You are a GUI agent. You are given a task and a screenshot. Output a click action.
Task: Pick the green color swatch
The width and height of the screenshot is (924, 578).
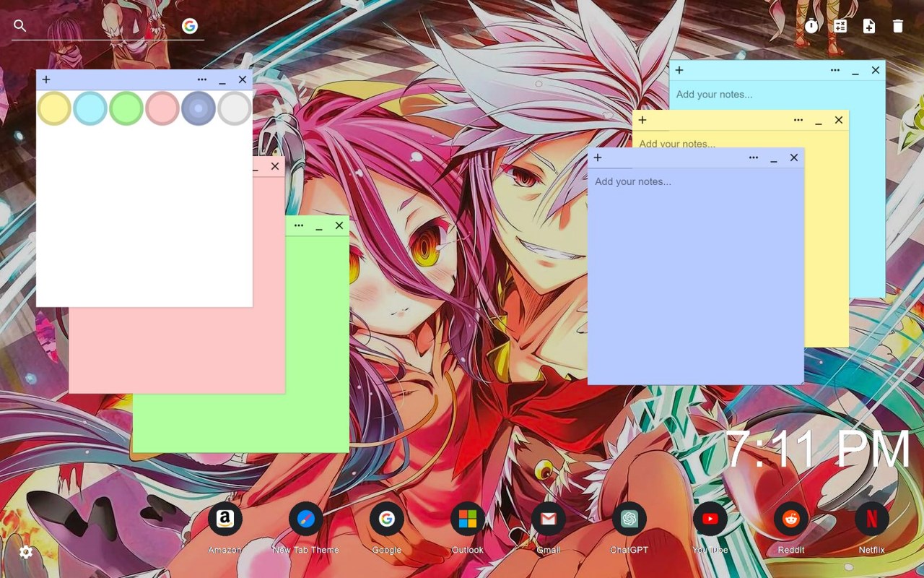point(126,108)
